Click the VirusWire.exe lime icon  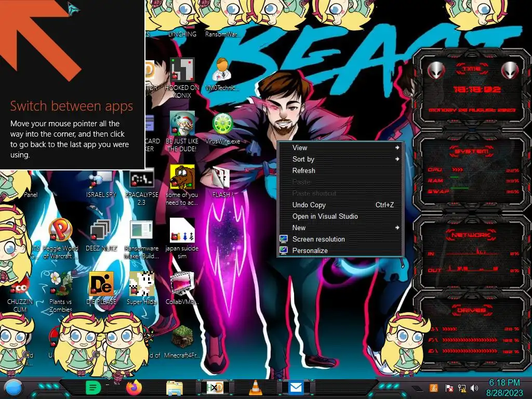[222, 124]
